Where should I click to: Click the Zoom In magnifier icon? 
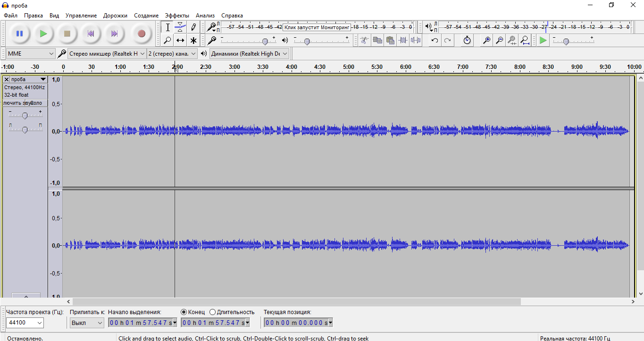click(486, 40)
